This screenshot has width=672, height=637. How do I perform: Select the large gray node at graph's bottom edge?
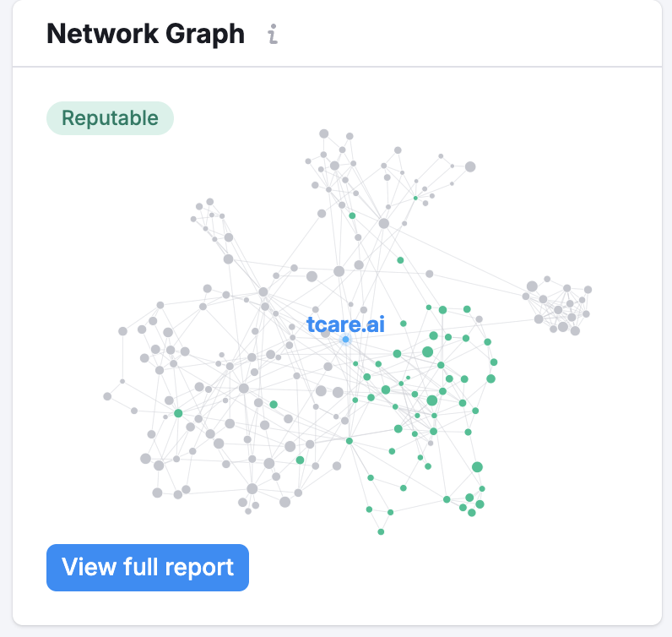[285, 502]
